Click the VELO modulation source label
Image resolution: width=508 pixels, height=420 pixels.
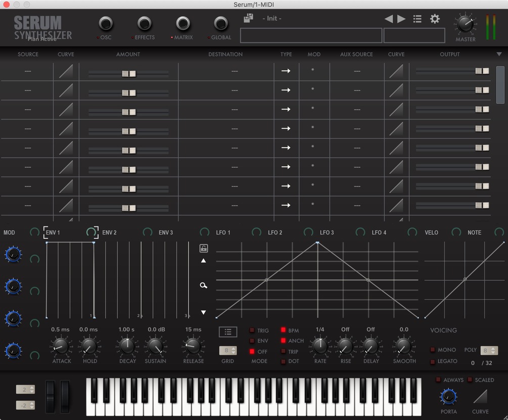tap(431, 232)
